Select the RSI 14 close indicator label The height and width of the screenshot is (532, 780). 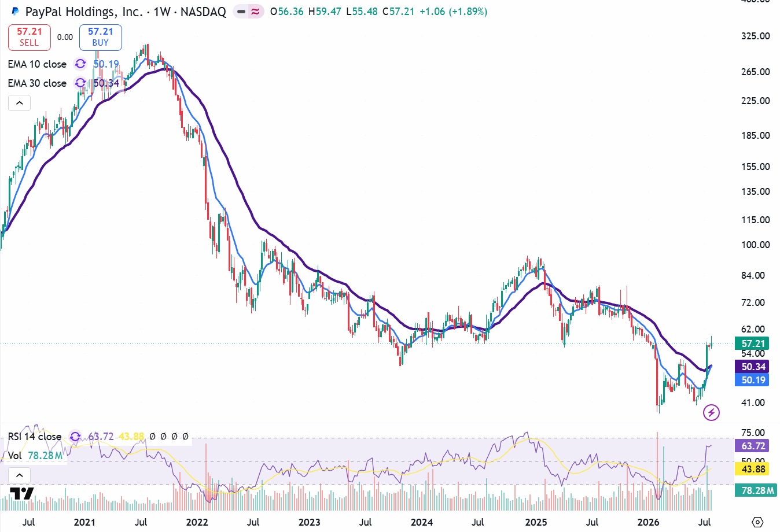(x=34, y=437)
